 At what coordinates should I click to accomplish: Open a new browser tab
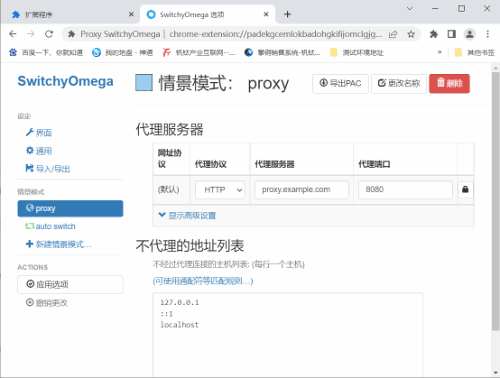tap(287, 14)
